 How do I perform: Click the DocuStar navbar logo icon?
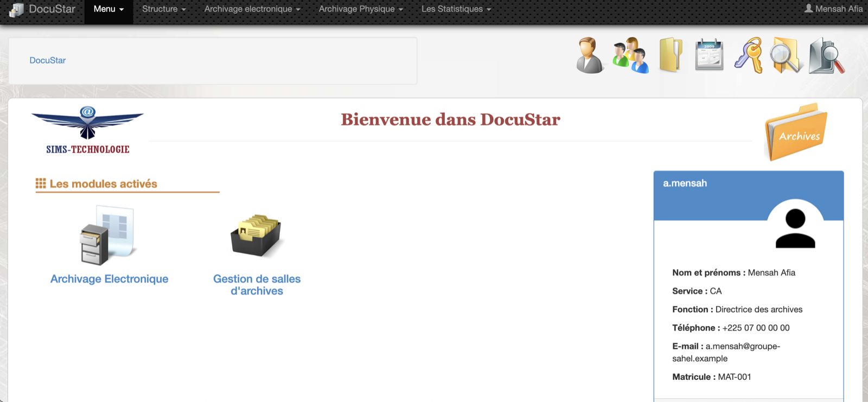[16, 10]
